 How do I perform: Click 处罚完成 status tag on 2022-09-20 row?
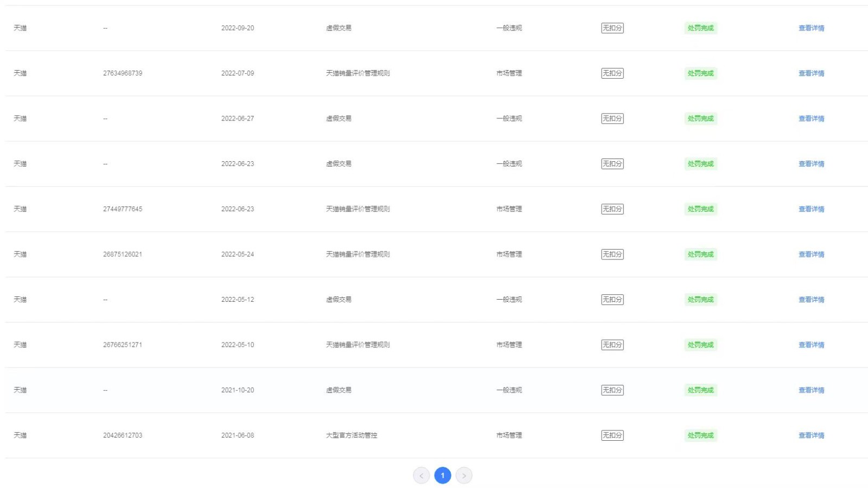point(700,28)
